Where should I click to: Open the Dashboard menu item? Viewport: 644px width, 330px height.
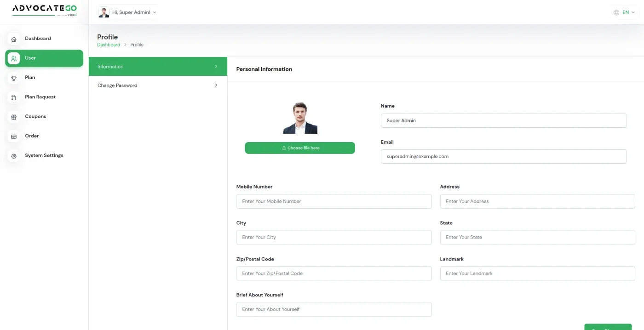point(44,39)
